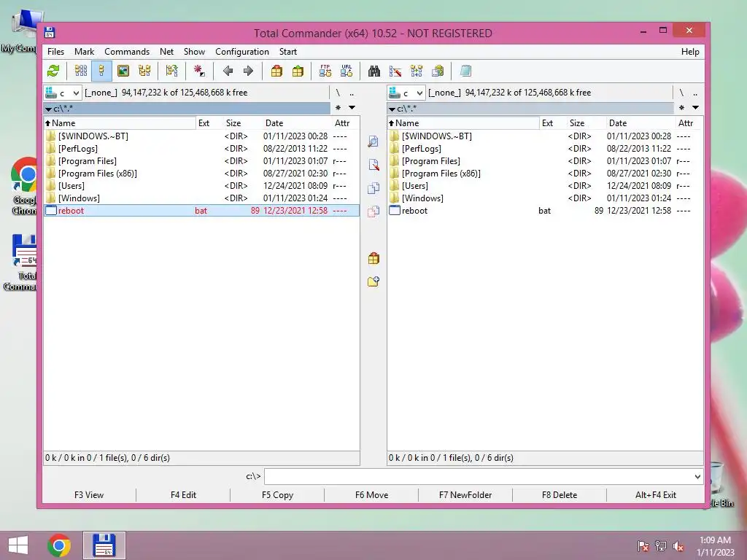Screen dimensions: 747x560
Task: Open right panel favorites asterisk button
Action: (682, 108)
